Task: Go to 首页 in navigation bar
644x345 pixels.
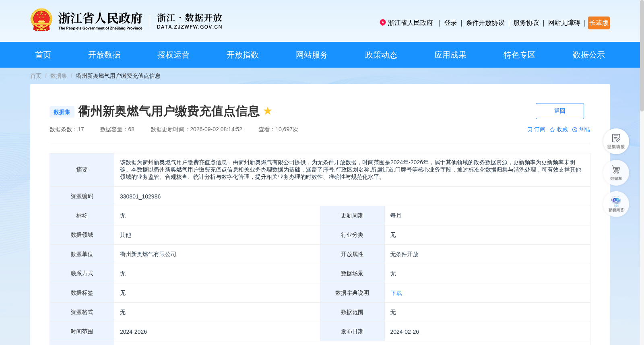Action: (43, 55)
